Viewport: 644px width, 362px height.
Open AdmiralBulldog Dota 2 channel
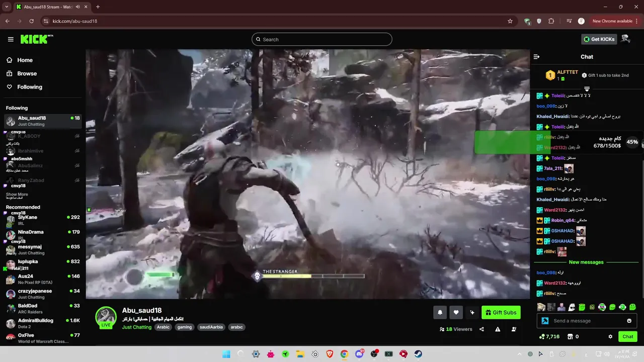tap(43, 323)
